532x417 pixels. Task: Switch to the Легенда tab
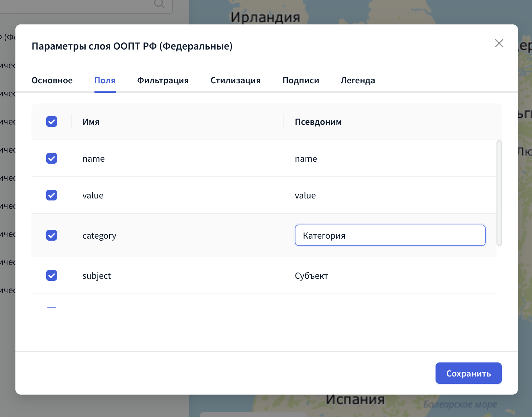[358, 81]
